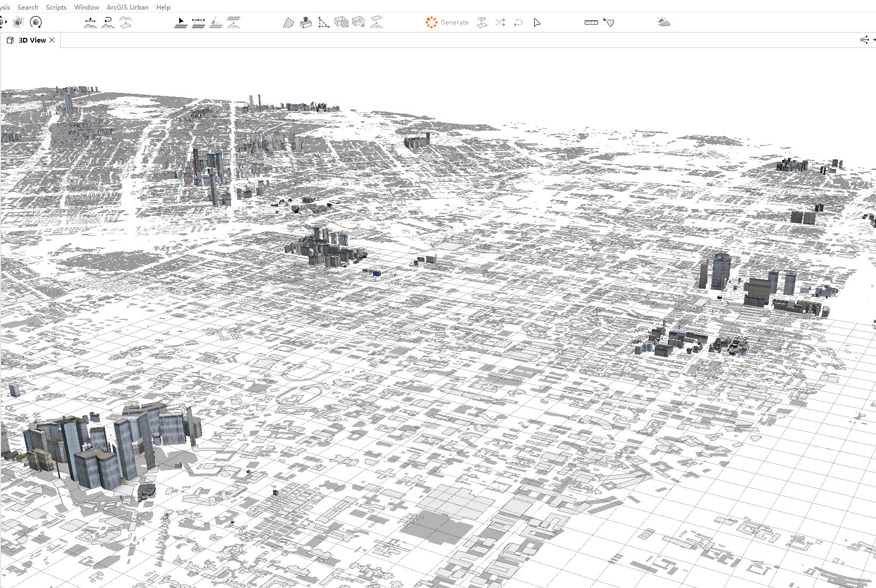This screenshot has height=588, width=876.
Task: Click the return arrow icon next to shuffle
Action: point(518,22)
